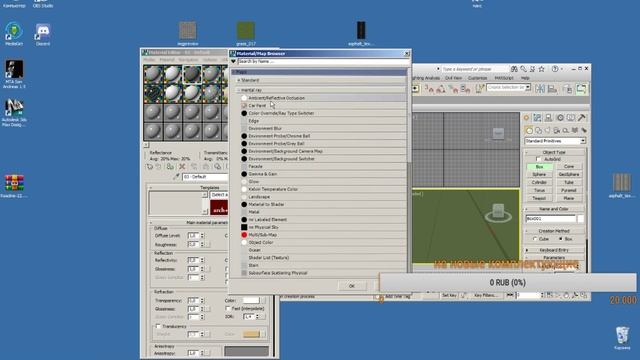Click the Sphere primitive button

tap(539, 174)
